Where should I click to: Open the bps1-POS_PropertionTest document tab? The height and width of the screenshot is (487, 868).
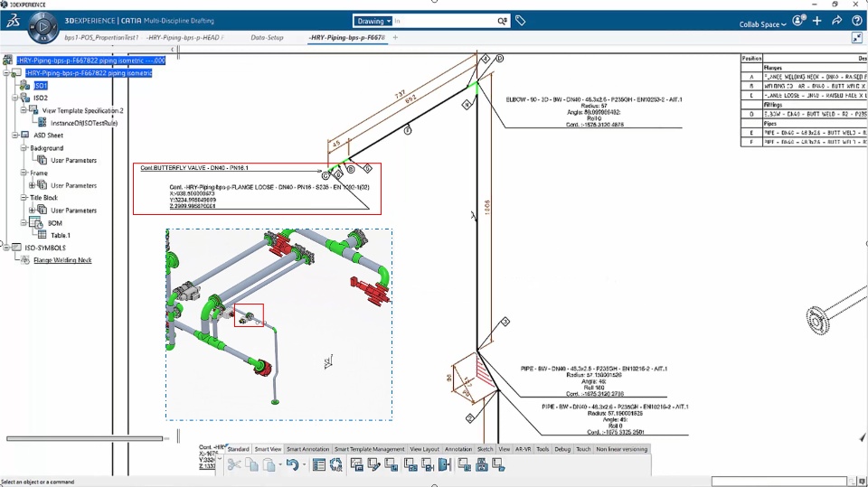(x=100, y=38)
